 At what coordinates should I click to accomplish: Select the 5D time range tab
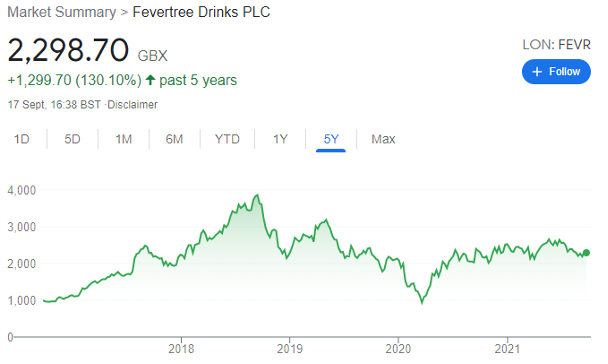(72, 139)
